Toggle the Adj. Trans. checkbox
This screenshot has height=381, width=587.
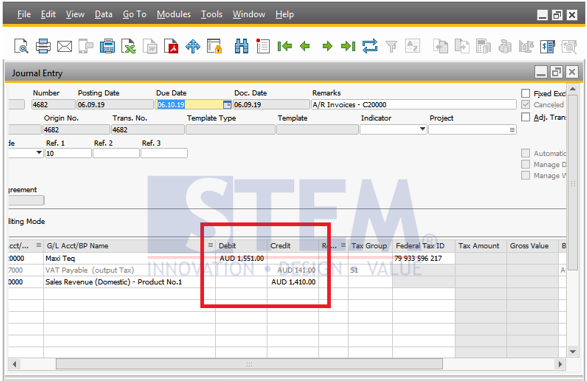click(x=526, y=117)
